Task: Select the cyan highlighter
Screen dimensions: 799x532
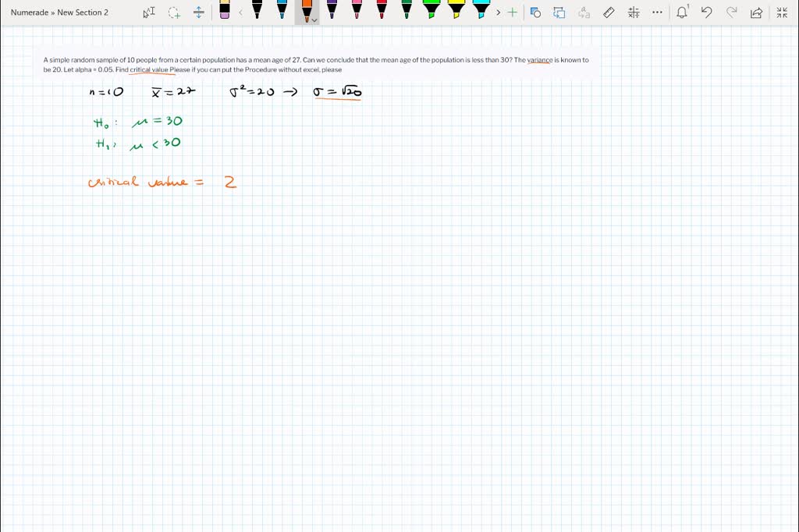Action: tap(481, 10)
